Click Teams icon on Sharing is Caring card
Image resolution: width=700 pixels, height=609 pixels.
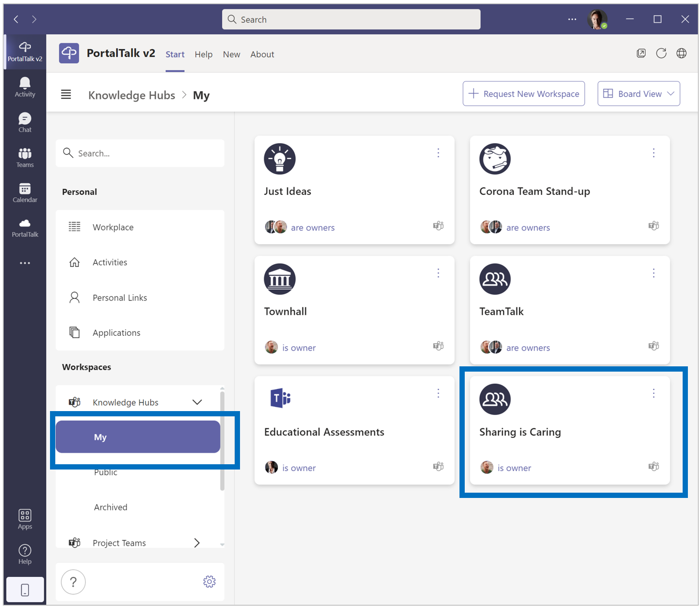click(x=654, y=466)
